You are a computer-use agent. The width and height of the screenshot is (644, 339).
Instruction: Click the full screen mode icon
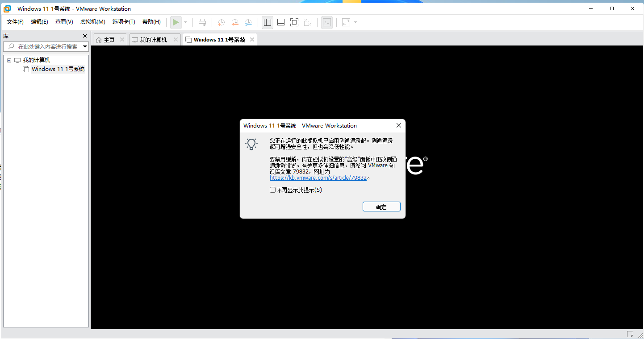294,22
